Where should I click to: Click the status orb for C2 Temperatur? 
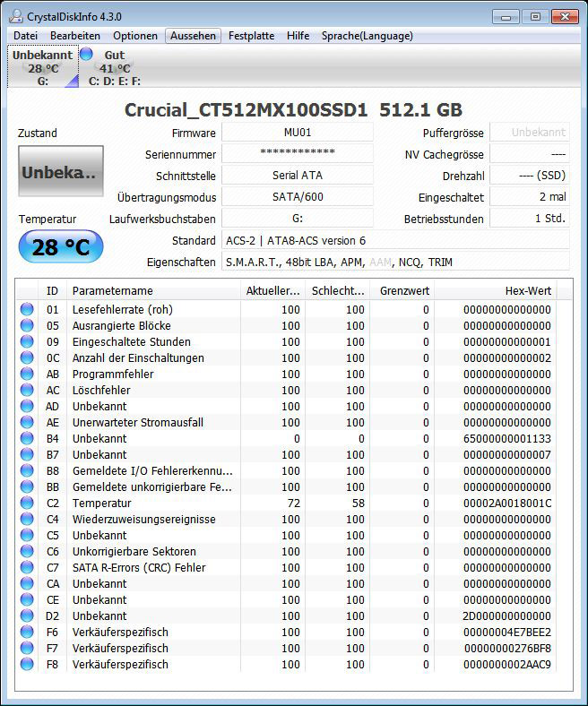pos(27,503)
